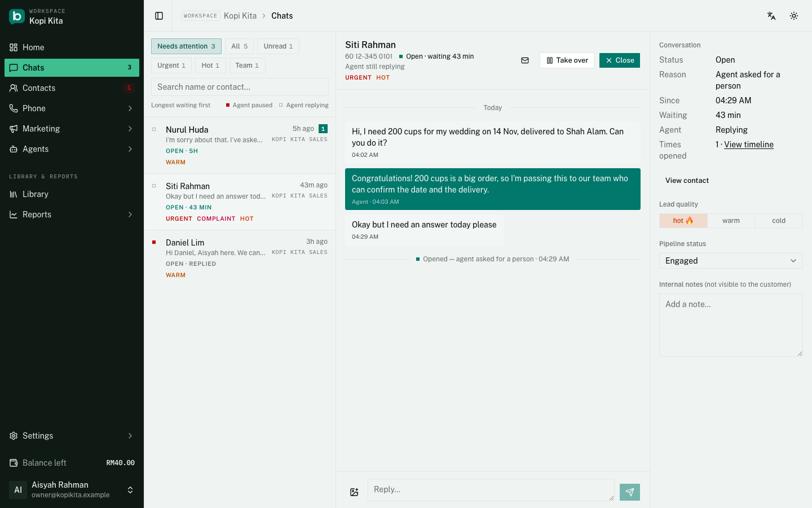Focus the Search name or contact field

[240, 87]
